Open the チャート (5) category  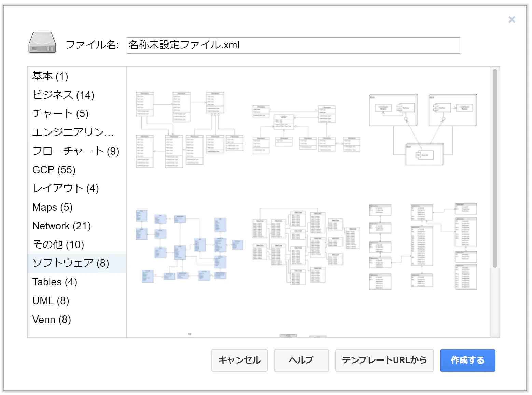click(x=76, y=113)
